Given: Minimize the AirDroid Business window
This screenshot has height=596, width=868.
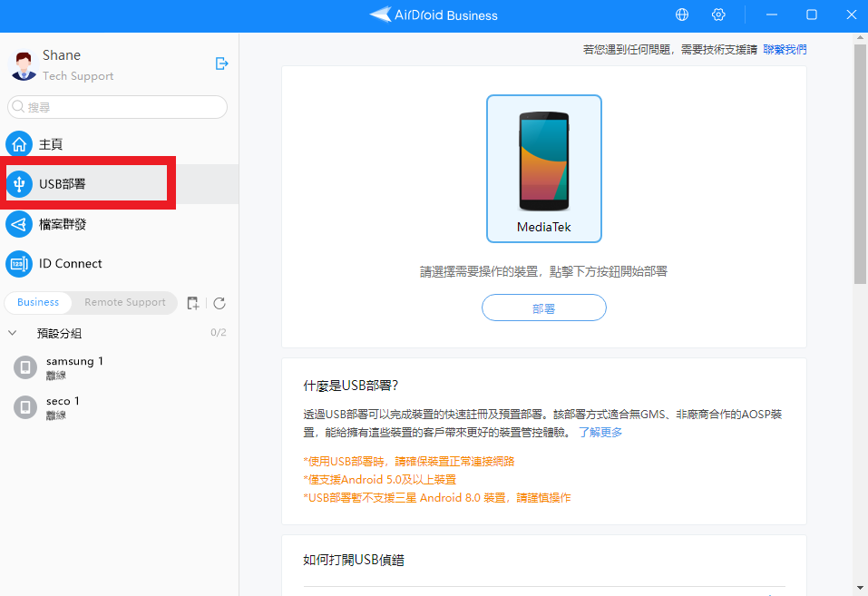Looking at the screenshot, I should click(x=772, y=15).
